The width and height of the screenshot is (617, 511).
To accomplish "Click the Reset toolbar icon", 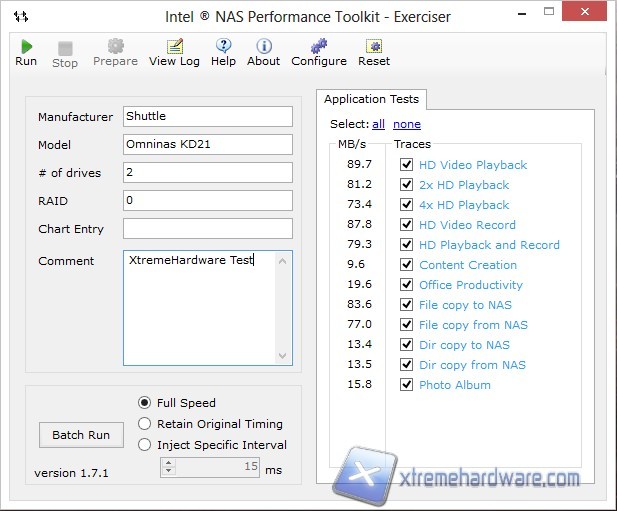I will [x=374, y=46].
